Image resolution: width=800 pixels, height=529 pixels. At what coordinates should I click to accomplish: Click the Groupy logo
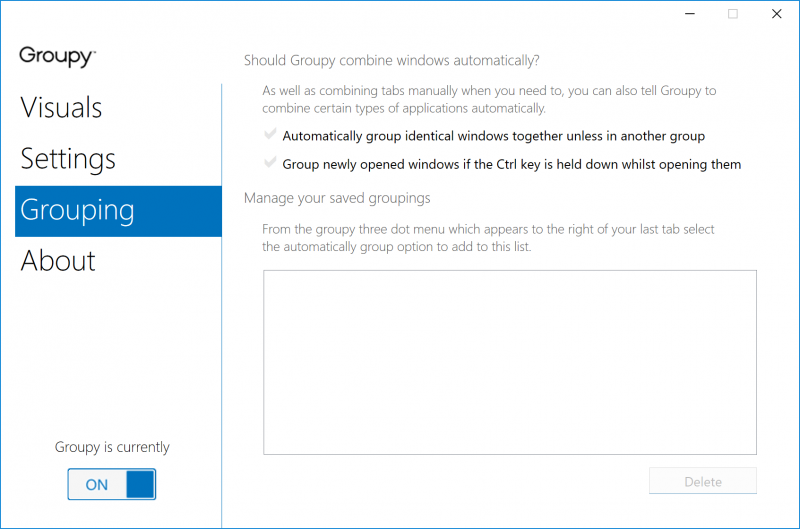coord(57,56)
